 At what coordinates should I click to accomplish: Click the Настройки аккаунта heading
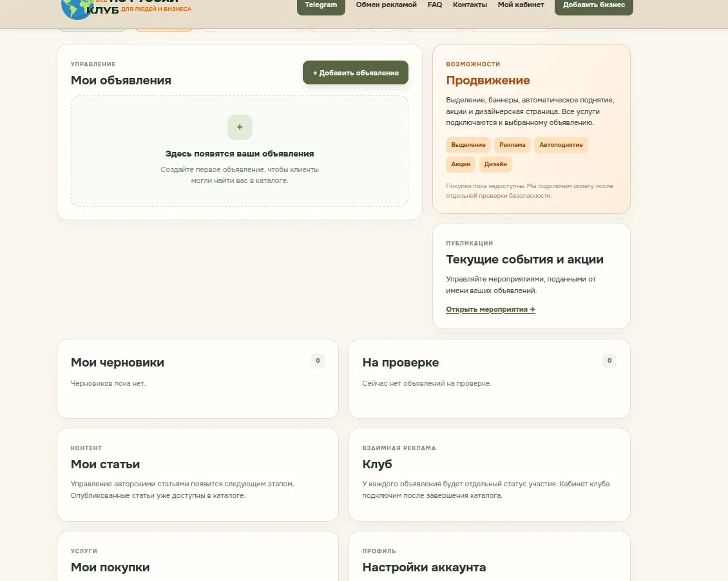click(424, 567)
